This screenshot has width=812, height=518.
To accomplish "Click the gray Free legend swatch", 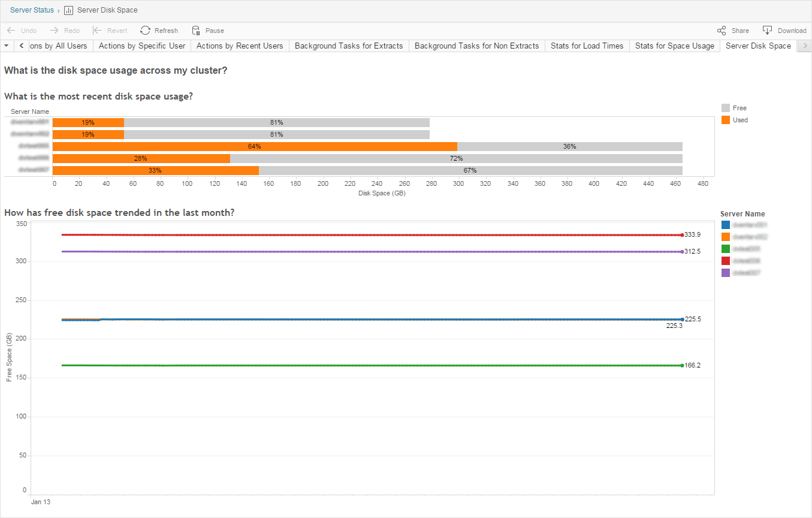I will pos(726,108).
